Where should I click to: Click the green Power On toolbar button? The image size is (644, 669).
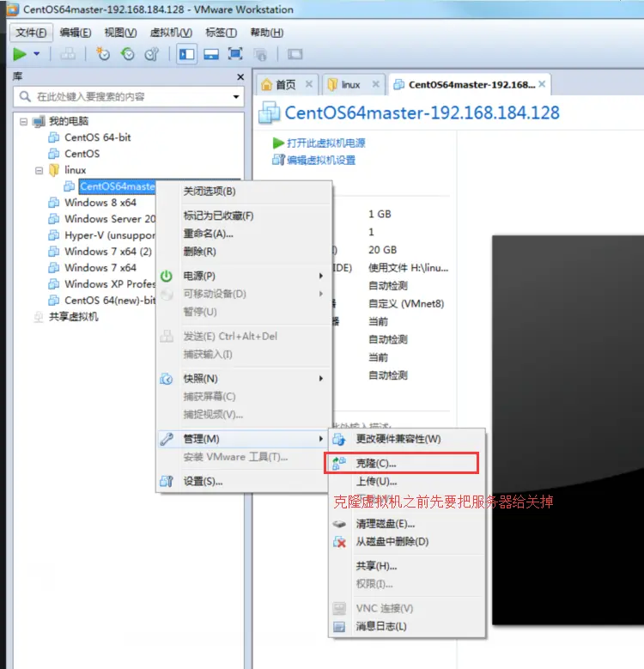(x=20, y=54)
